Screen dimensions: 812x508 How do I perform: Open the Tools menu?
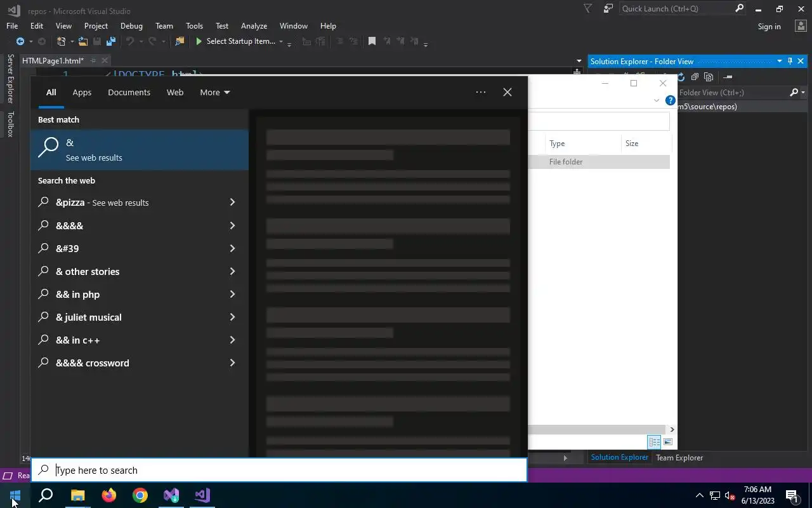194,26
